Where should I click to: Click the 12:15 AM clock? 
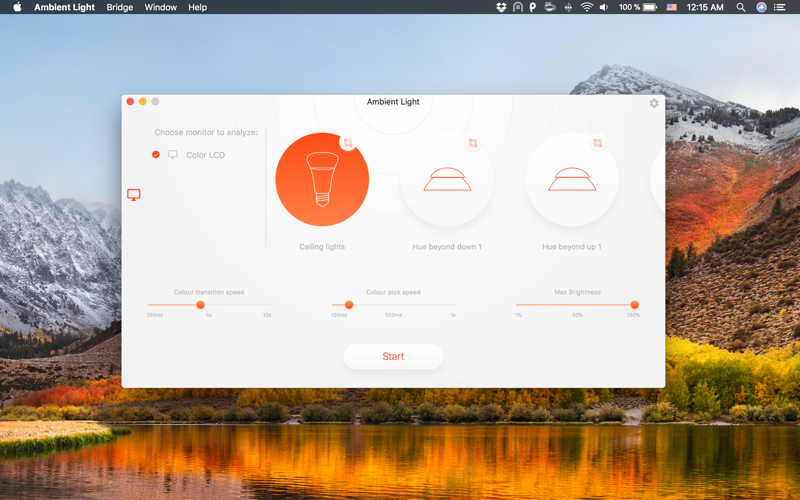705,7
